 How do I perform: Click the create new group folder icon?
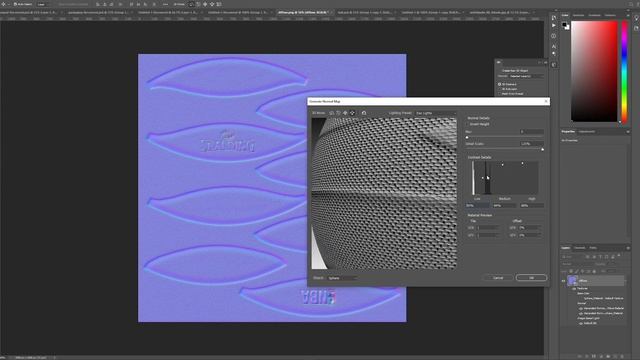click(x=608, y=356)
